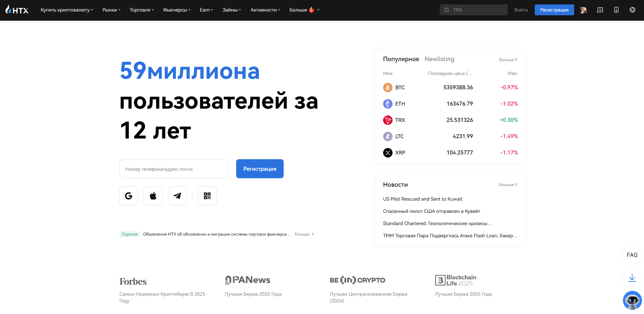
Task: Expand the Купить криптовалюту dropdown
Action: [67, 10]
